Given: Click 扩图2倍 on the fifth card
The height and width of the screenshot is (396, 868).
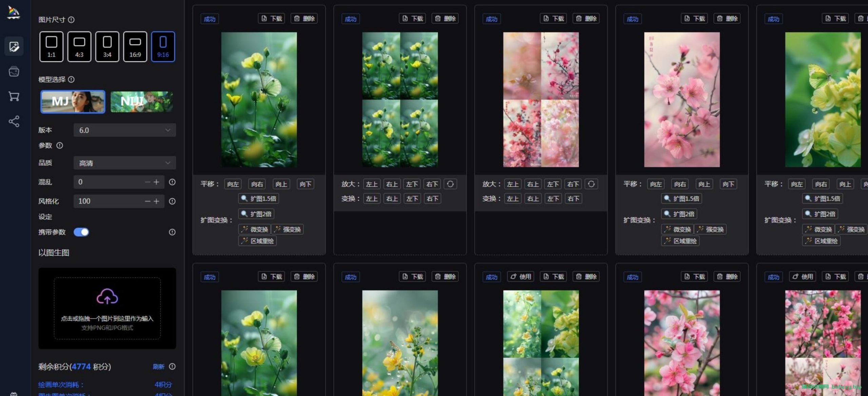Looking at the screenshot, I should point(820,214).
